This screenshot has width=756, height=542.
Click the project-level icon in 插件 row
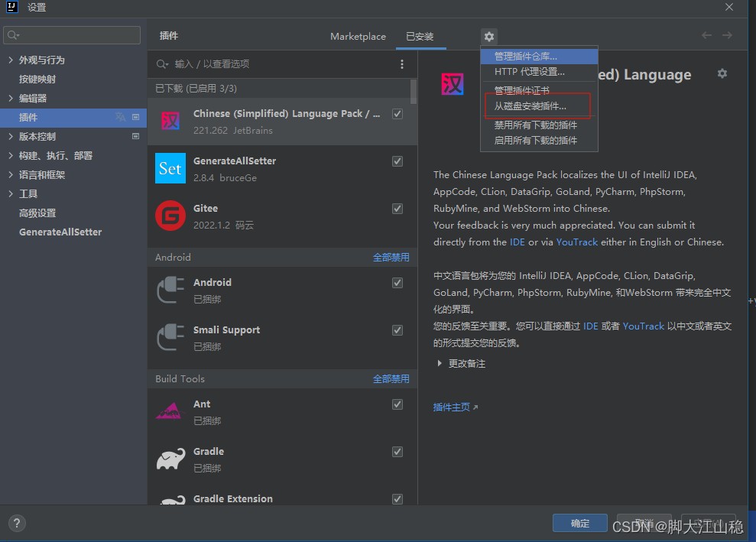(x=135, y=117)
